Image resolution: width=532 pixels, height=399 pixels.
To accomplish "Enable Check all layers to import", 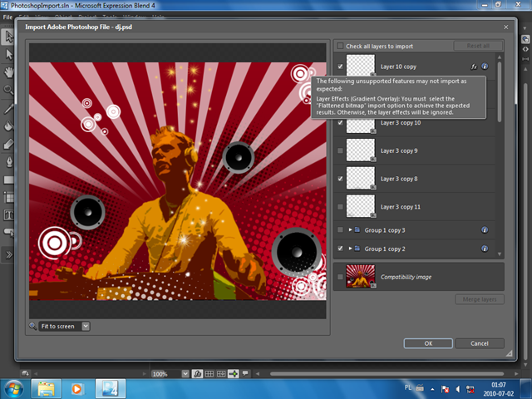I will [340, 46].
